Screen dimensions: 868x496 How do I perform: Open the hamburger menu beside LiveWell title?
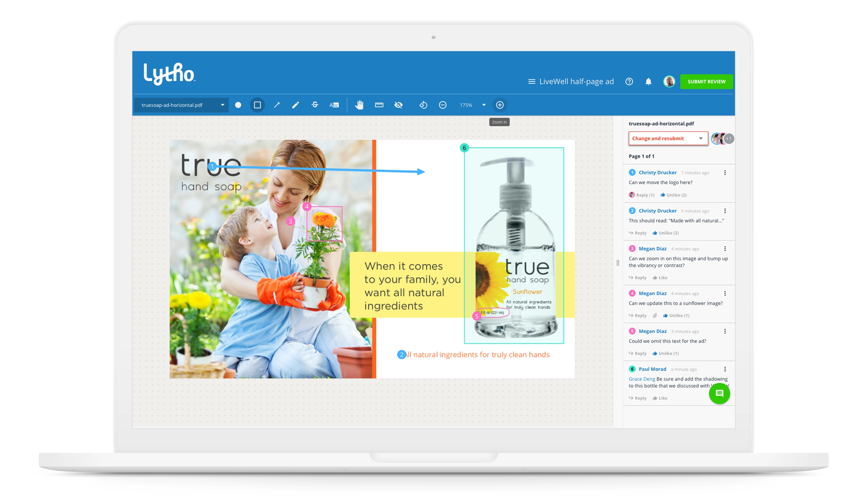click(x=531, y=82)
